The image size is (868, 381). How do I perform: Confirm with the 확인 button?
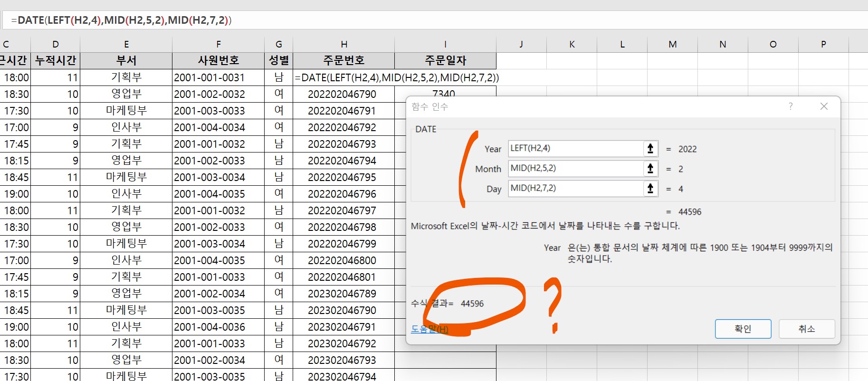(743, 329)
